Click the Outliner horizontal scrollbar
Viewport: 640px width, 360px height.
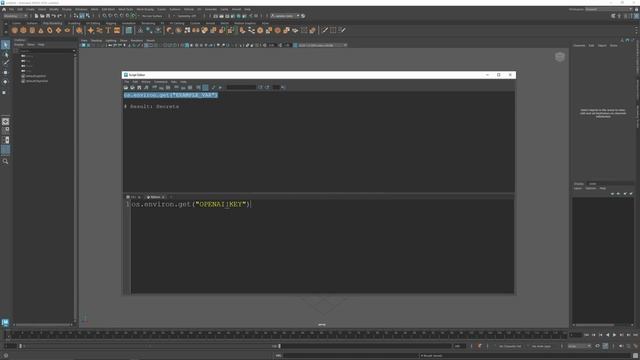tap(43, 325)
